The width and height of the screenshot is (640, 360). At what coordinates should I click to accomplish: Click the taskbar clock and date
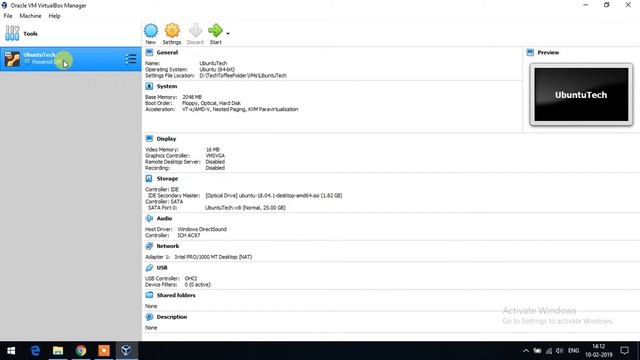tap(599, 351)
